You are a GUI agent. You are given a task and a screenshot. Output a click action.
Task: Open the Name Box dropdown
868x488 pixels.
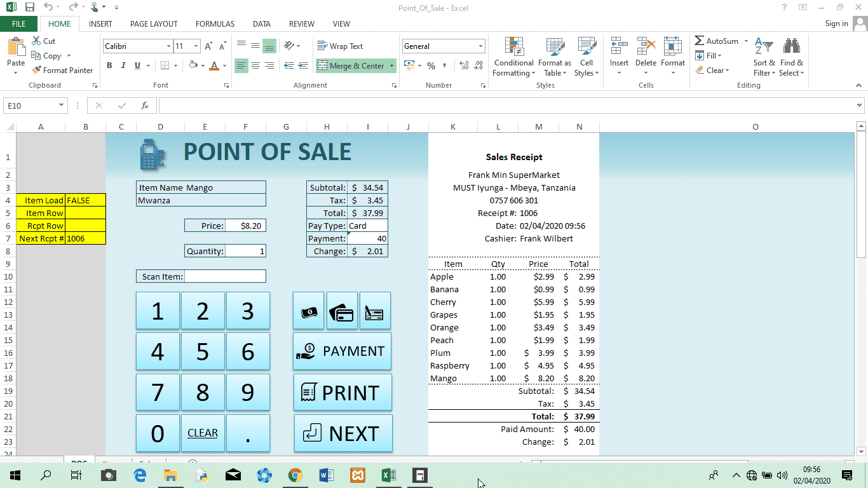(x=62, y=105)
